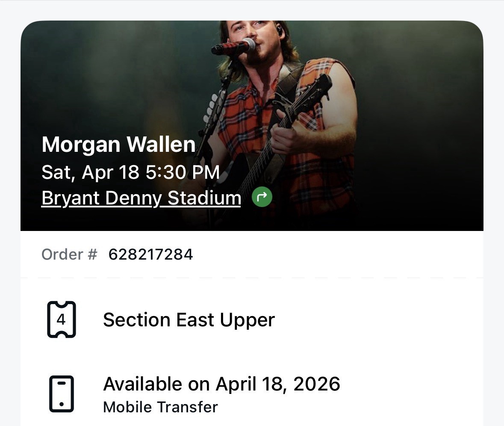This screenshot has width=504, height=426.
Task: Click the Morgan Wallen event title
Action: coord(118,144)
